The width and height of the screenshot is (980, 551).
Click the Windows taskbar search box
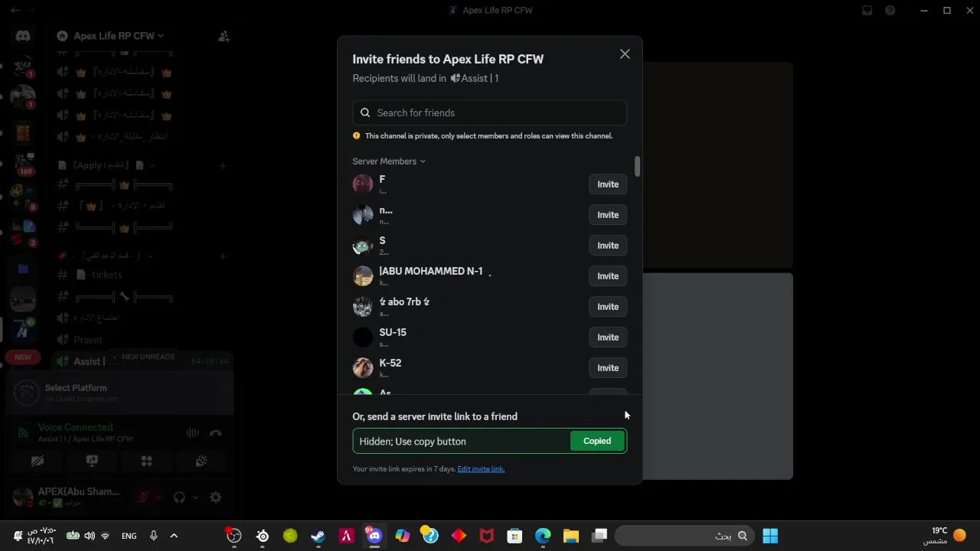pos(684,536)
